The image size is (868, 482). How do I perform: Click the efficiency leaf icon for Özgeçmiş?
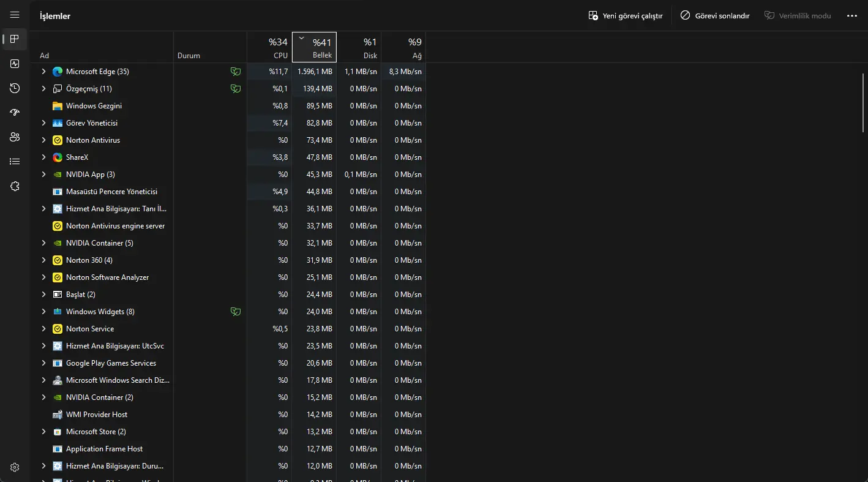pos(235,89)
